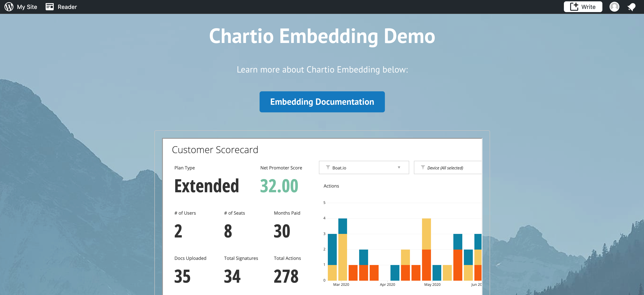Image resolution: width=644 pixels, height=295 pixels.
Task: Click the Write text link button
Action: point(583,6)
